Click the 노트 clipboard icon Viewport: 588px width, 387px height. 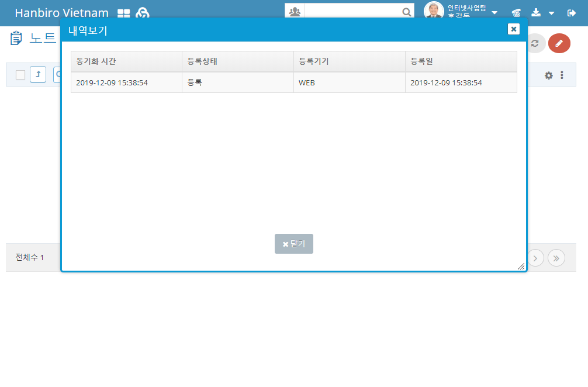[16, 38]
